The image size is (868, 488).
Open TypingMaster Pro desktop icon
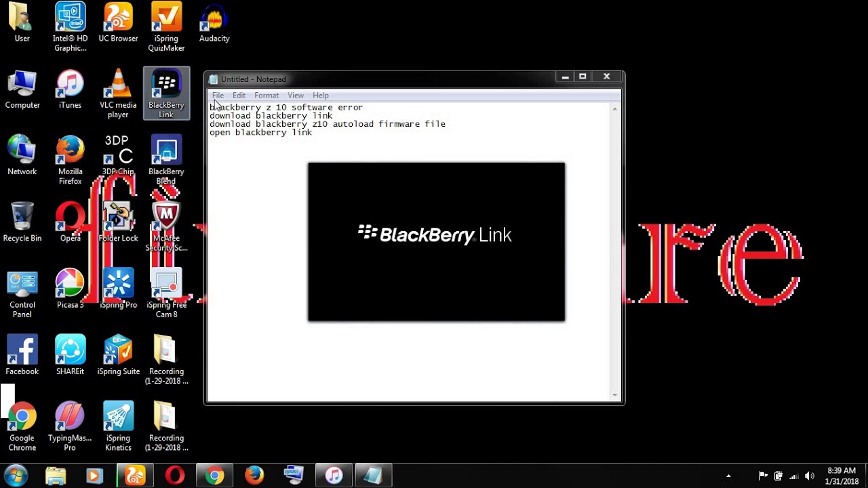pyautogui.click(x=70, y=426)
